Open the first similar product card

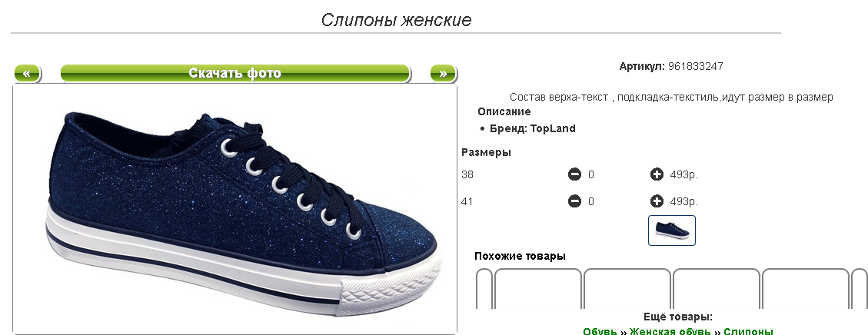(537, 289)
